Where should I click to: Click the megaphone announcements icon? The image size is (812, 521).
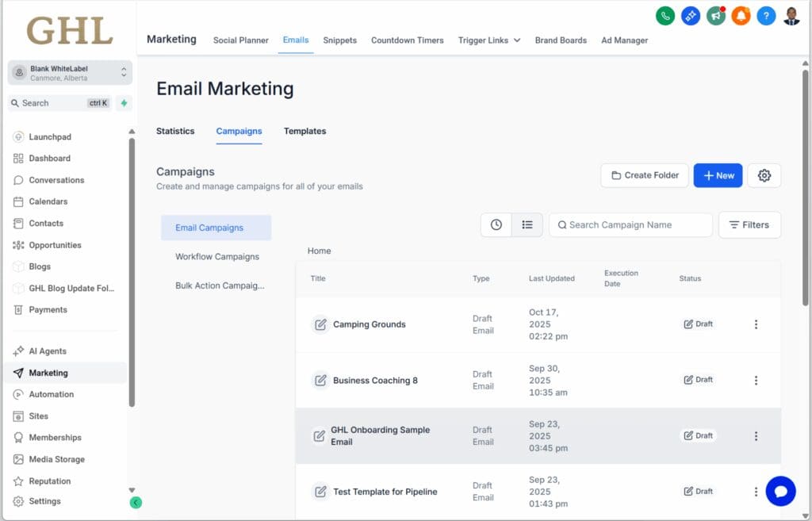(715, 15)
